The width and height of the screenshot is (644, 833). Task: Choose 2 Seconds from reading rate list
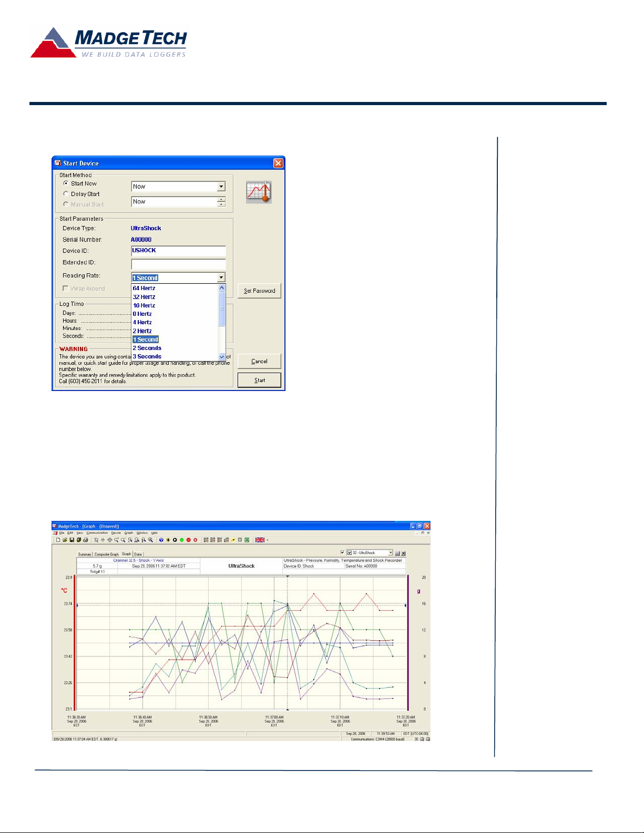(147, 348)
